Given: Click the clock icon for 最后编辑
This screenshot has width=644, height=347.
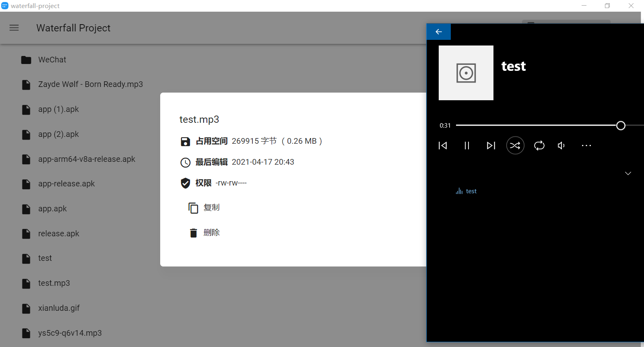Looking at the screenshot, I should [185, 163].
